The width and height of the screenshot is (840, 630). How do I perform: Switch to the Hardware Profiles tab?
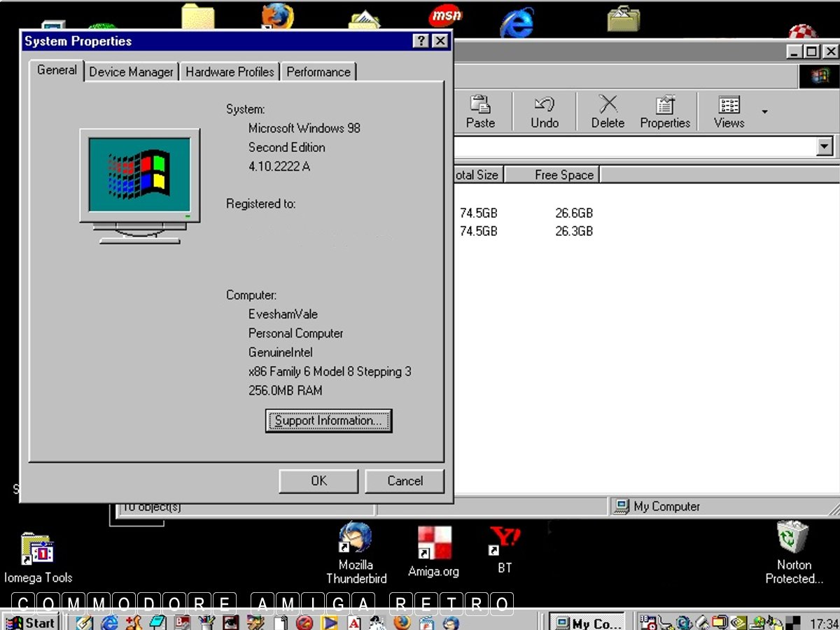click(230, 72)
